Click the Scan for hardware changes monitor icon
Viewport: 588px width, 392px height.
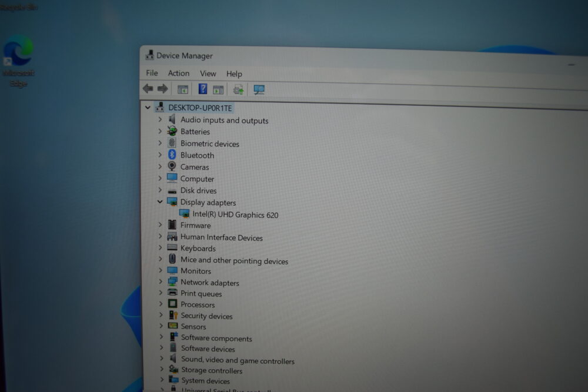click(x=259, y=90)
